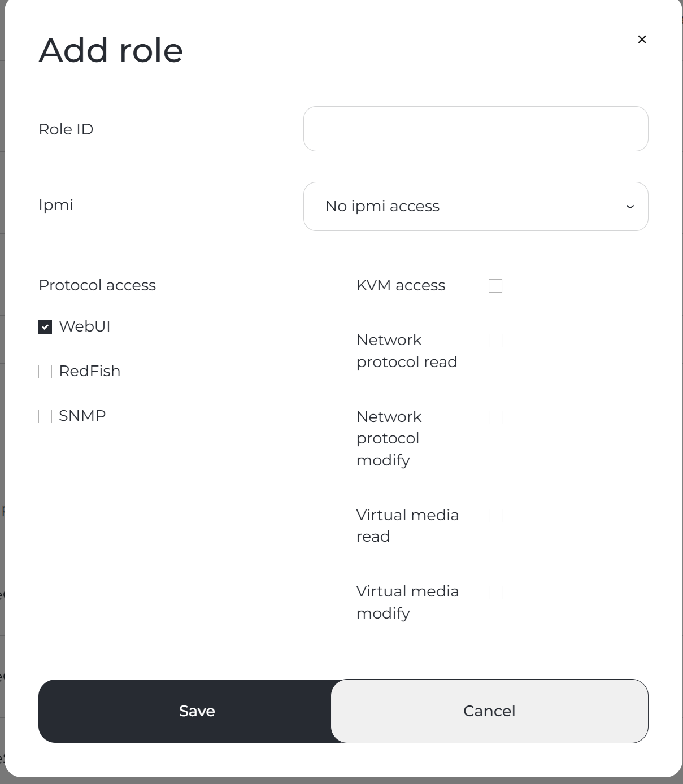The image size is (683, 784).
Task: Uncheck the WebUI checkbox
Action: 45,327
